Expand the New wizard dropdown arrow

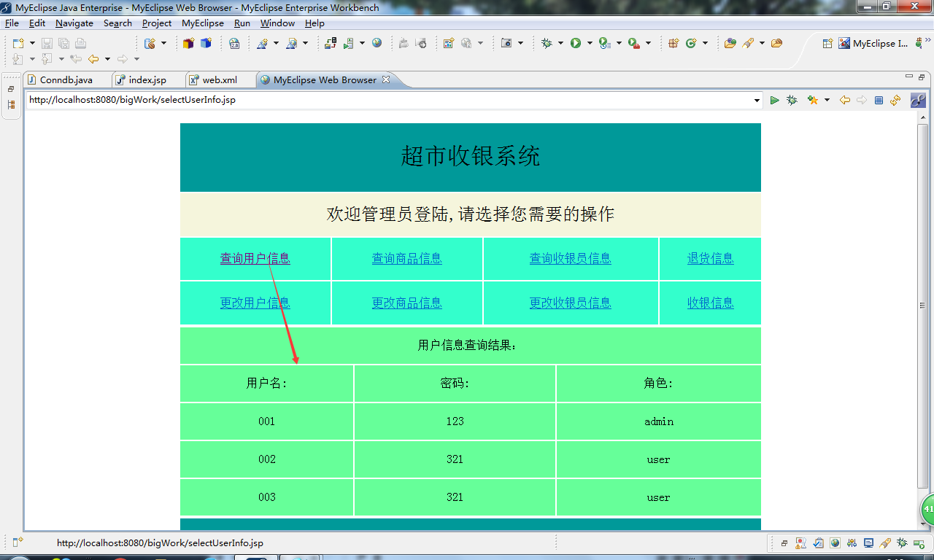(33, 44)
